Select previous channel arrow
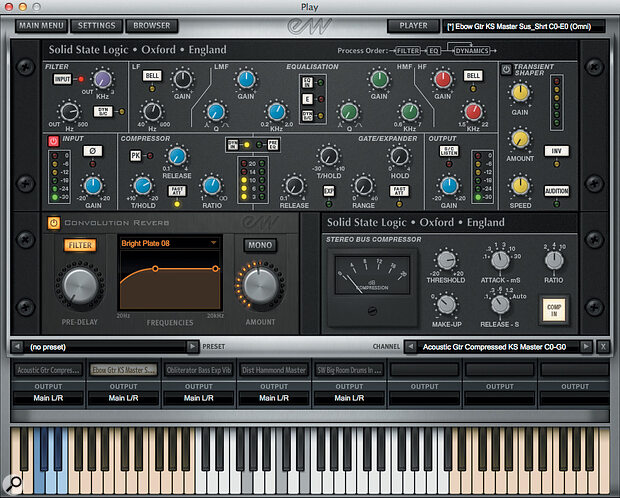 pos(410,347)
